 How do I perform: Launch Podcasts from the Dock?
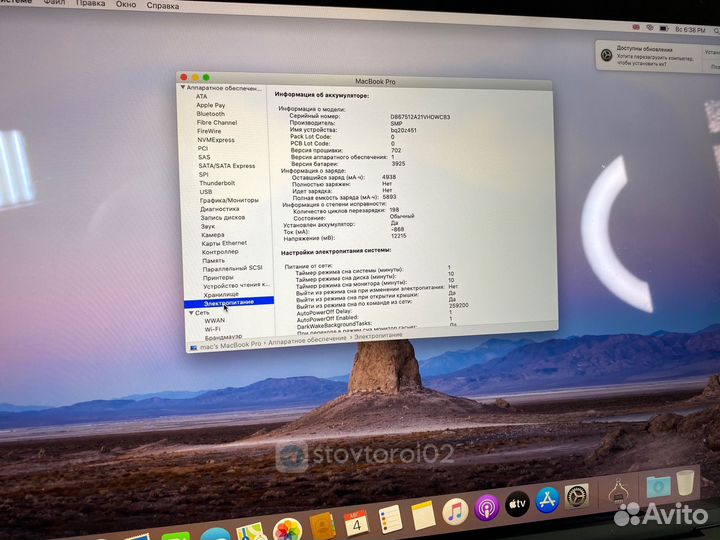tap(487, 507)
